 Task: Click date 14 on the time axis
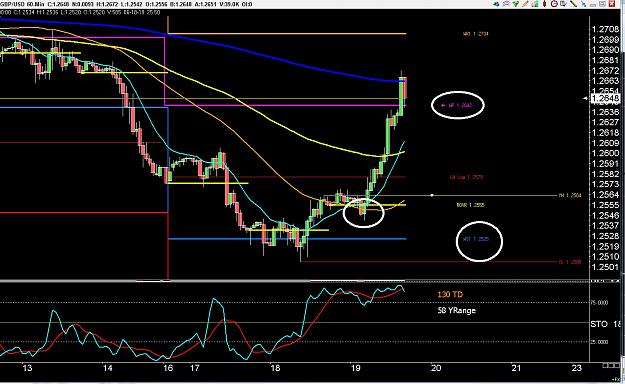coord(107,368)
